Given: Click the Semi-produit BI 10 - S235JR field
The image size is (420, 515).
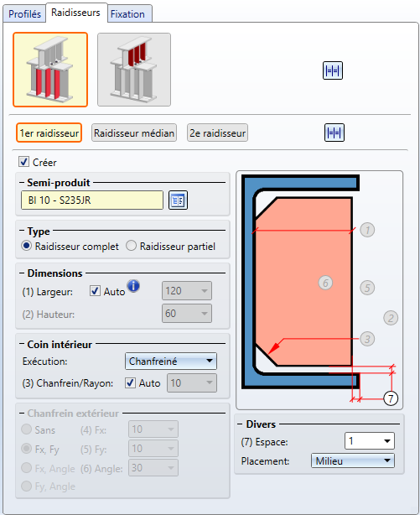Looking at the screenshot, I should (92, 200).
